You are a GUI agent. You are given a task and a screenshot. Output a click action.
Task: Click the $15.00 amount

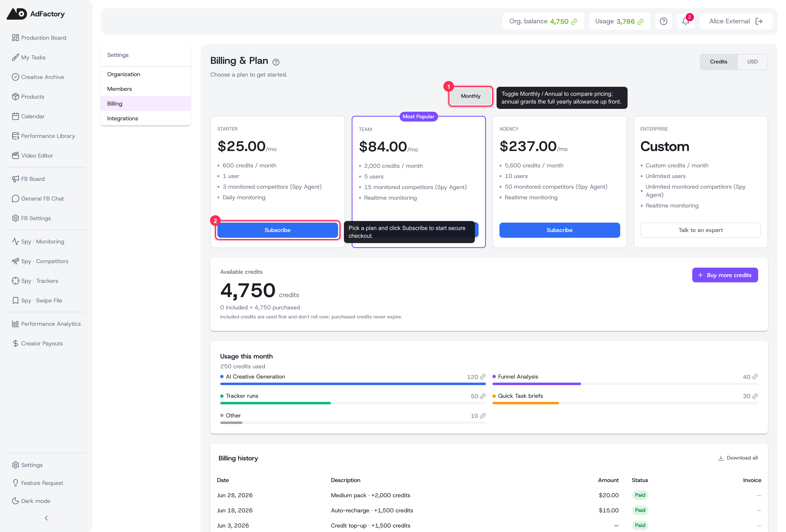[609, 510]
